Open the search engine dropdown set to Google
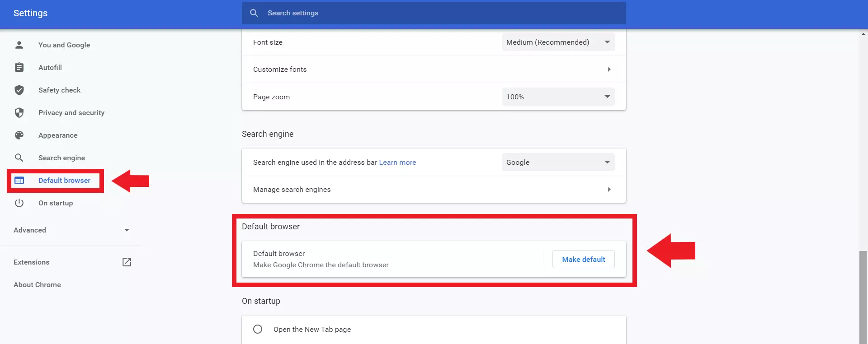Screen dimensions: 868x344 [x=558, y=162]
